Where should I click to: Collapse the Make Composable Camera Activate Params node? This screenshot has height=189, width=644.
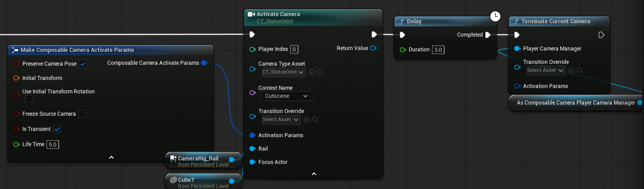click(x=111, y=157)
